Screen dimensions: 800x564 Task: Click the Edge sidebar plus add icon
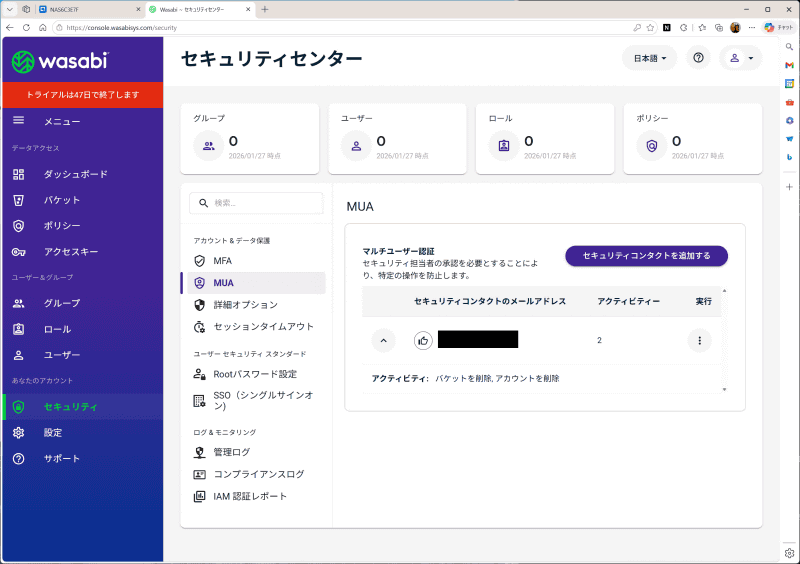point(789,187)
